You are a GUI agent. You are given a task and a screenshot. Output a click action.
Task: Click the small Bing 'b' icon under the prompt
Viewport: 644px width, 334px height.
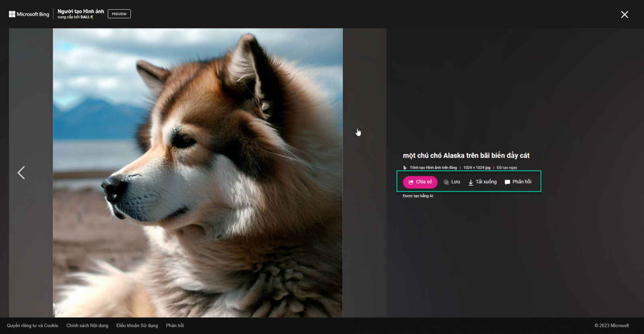(x=405, y=168)
